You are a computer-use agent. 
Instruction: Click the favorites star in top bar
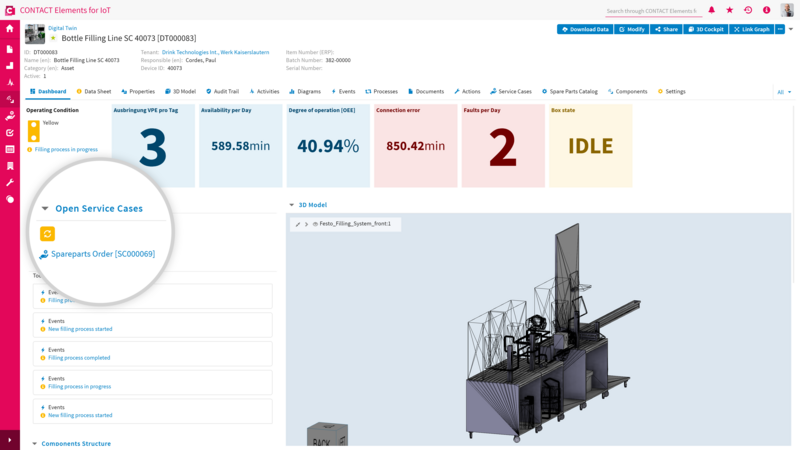pos(730,10)
